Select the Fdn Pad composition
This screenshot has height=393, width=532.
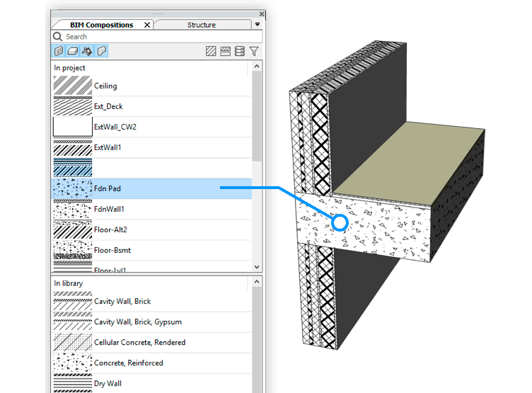point(151,188)
